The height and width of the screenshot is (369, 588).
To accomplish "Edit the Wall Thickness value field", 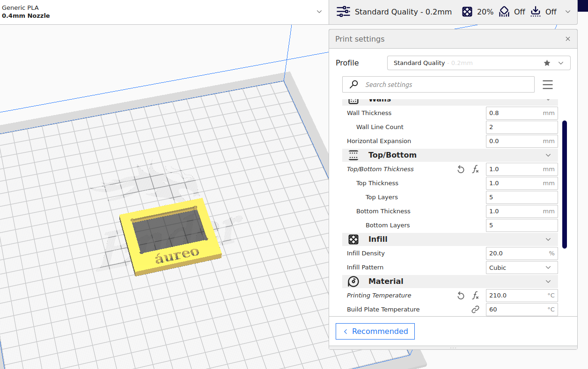I will point(522,113).
